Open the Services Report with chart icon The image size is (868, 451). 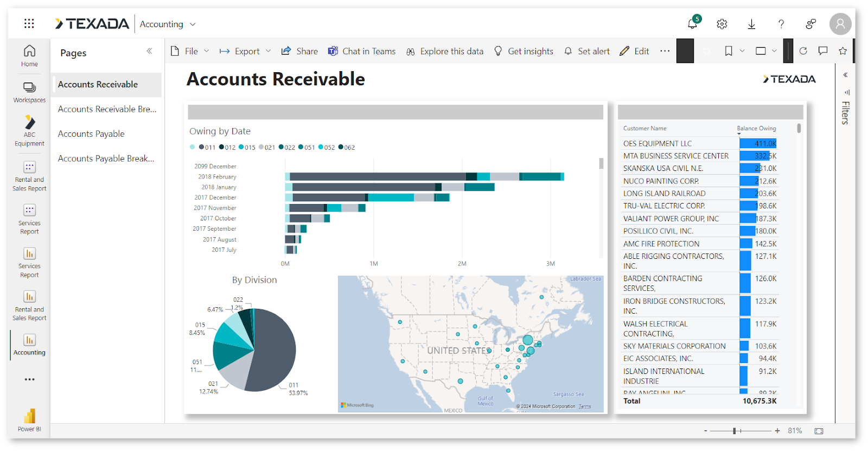(x=29, y=263)
